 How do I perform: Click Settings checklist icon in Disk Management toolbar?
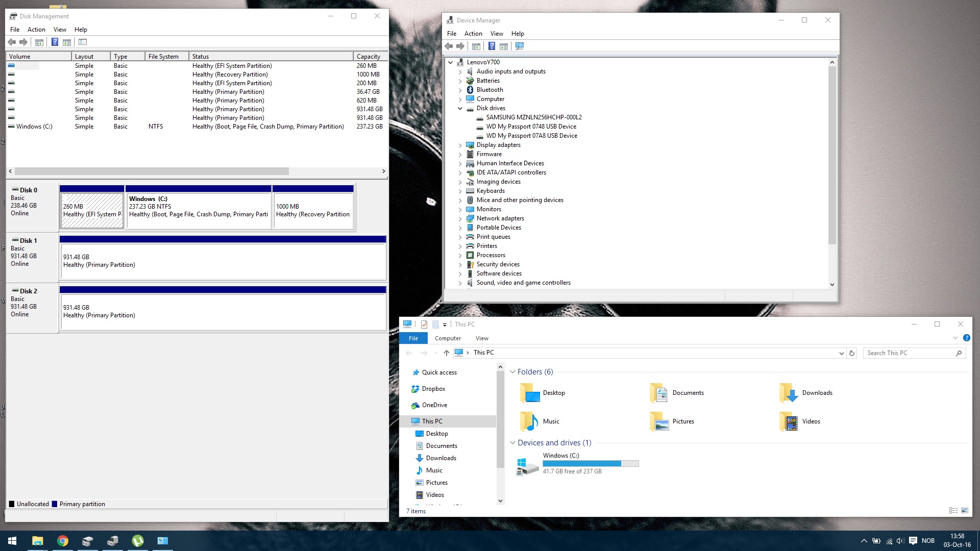[83, 42]
